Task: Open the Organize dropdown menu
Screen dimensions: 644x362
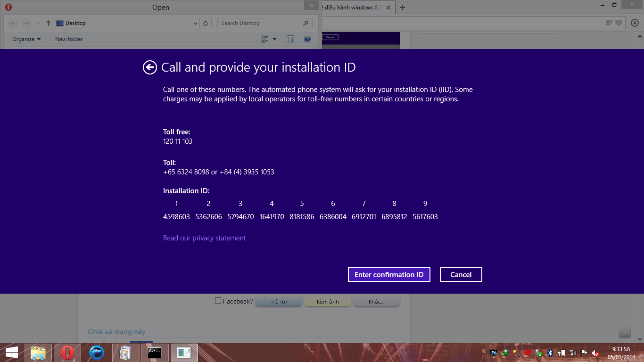Action: point(26,39)
